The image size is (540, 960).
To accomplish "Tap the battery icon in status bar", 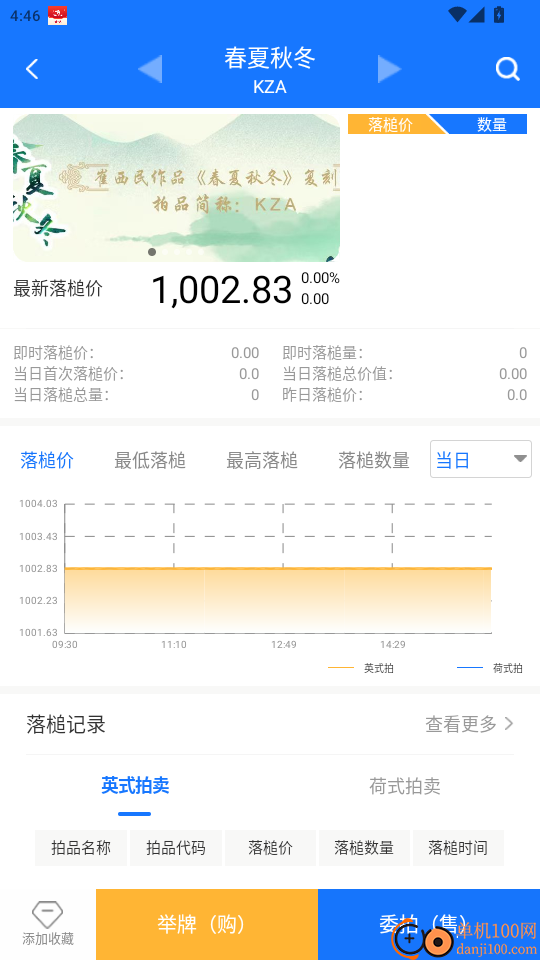I will pos(499,15).
